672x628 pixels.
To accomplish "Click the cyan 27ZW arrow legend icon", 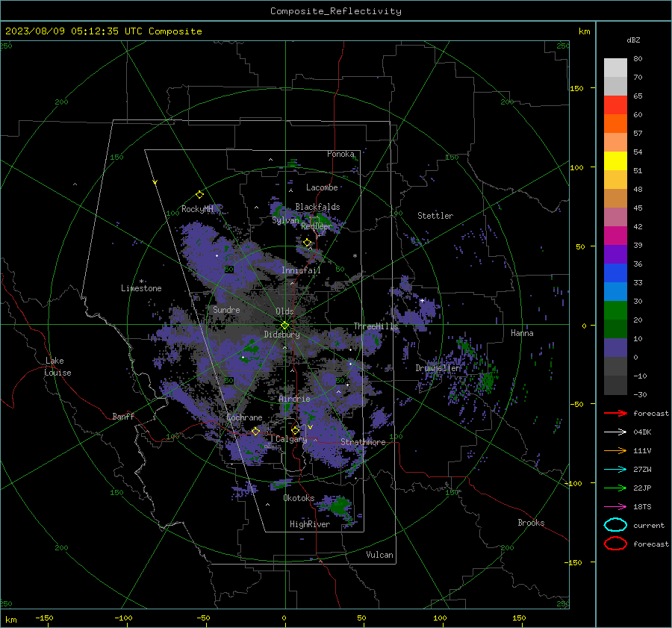I will pyautogui.click(x=615, y=470).
